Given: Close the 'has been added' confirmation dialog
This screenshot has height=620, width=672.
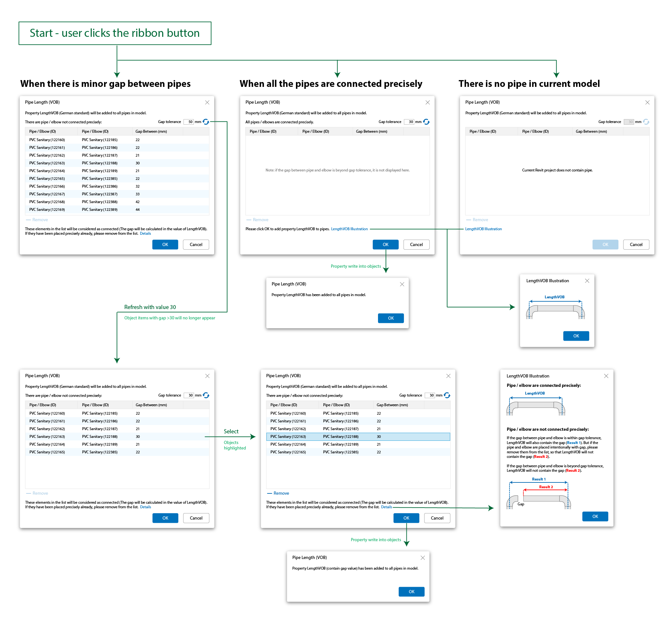Looking at the screenshot, I should click(x=402, y=284).
